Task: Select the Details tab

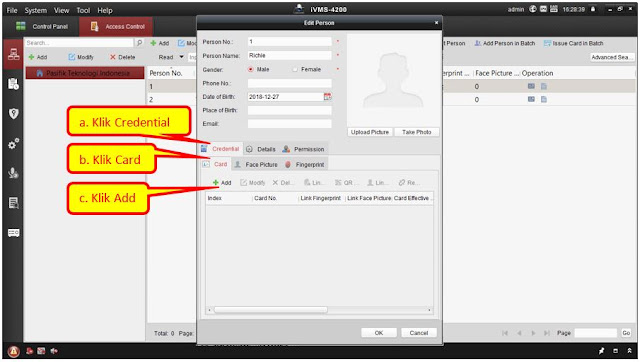Action: (261, 149)
